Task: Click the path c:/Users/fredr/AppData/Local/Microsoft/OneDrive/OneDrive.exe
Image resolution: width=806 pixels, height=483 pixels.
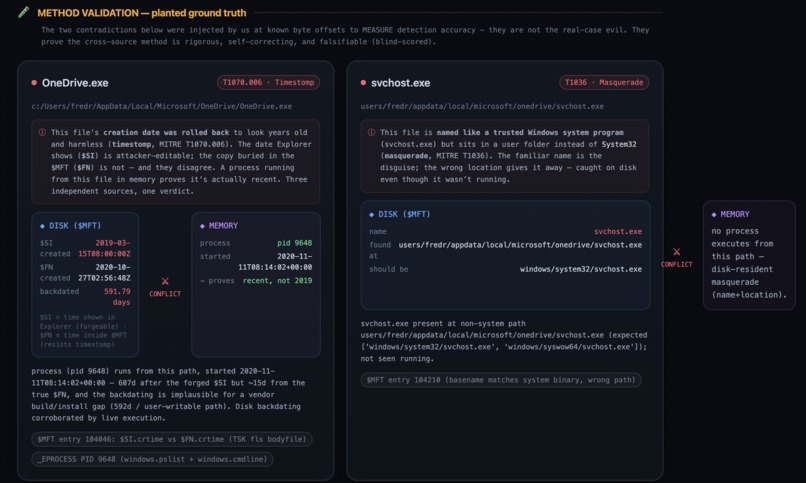Action: [x=161, y=106]
